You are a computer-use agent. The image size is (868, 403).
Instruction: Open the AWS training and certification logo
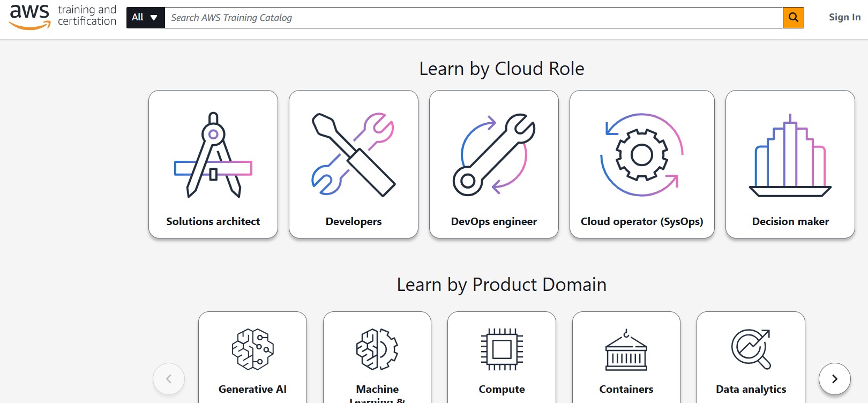coord(63,17)
